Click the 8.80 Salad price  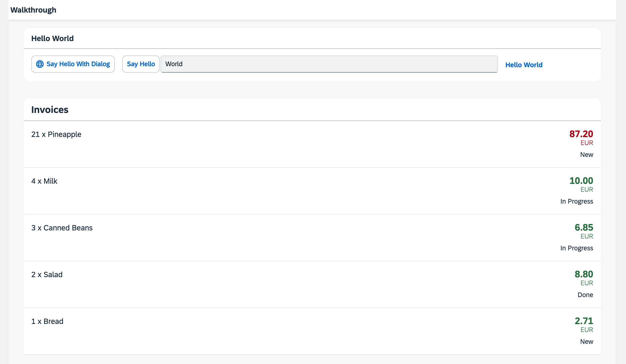[x=584, y=274]
